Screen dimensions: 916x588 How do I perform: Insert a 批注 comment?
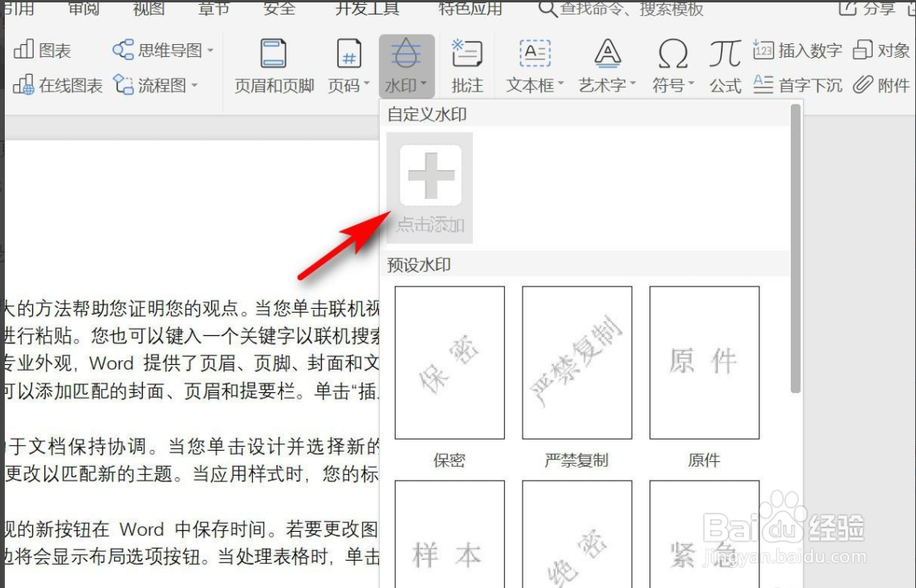click(466, 66)
